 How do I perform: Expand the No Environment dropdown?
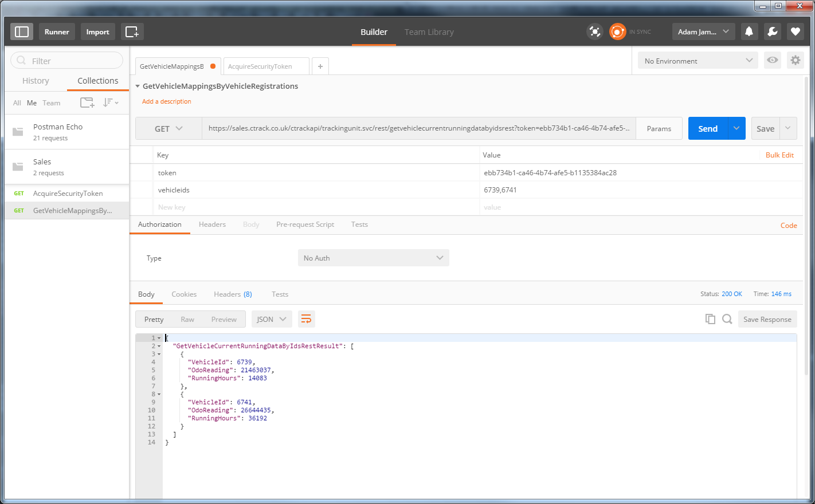click(698, 61)
